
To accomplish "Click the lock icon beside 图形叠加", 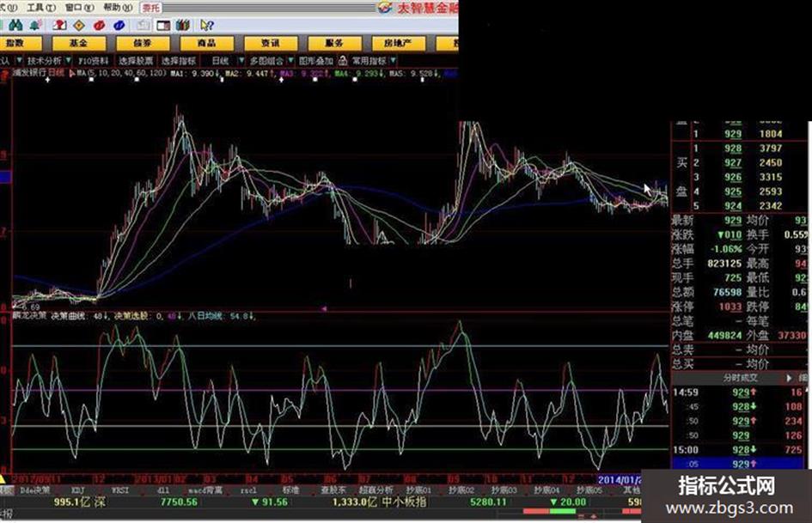I will click(342, 61).
